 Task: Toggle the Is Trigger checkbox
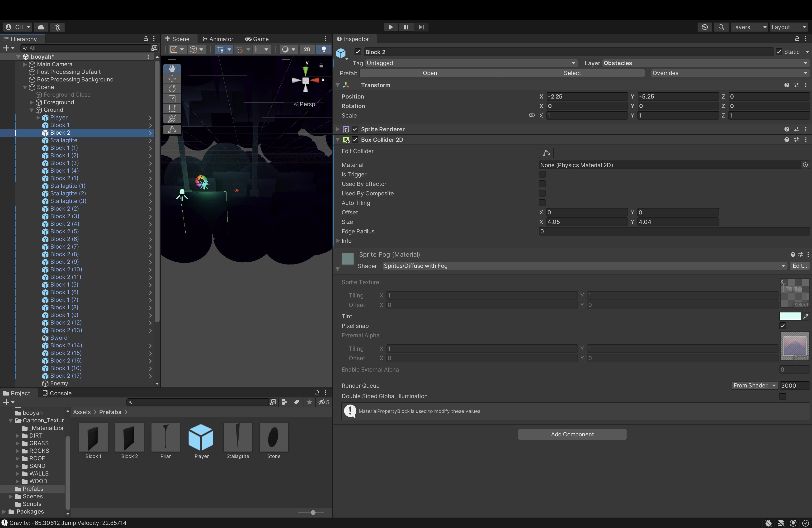point(542,174)
